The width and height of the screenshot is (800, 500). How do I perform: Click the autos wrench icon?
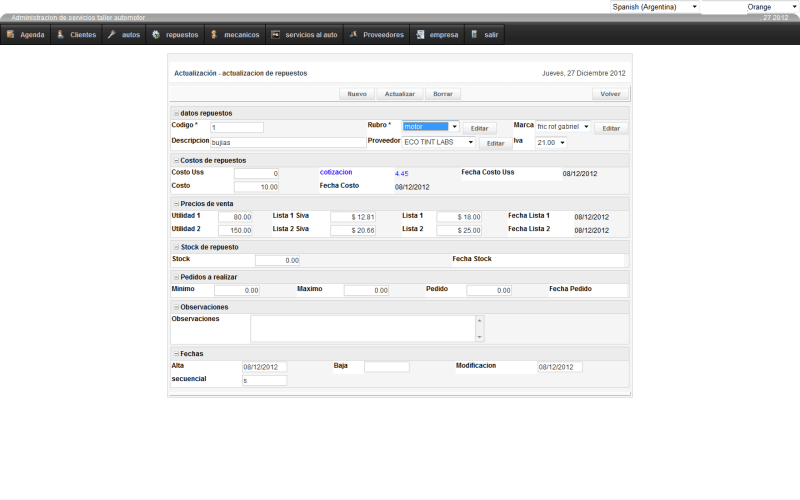point(111,35)
